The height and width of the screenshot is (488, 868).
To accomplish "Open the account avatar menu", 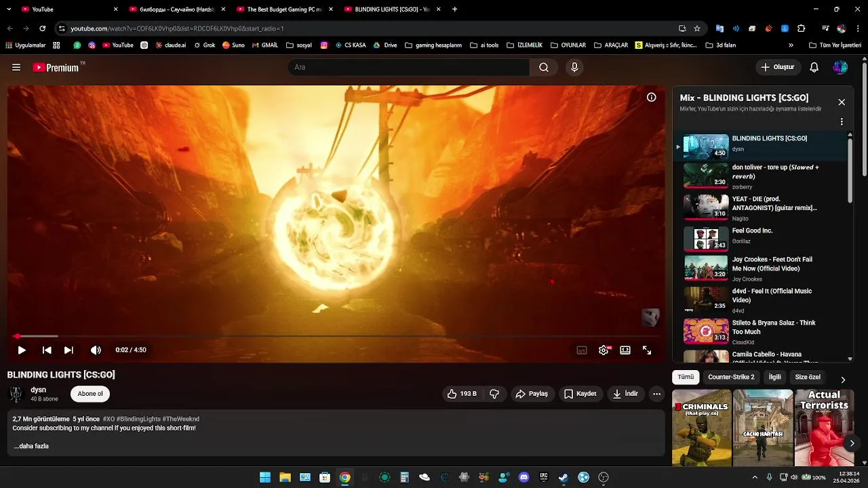I will point(840,67).
